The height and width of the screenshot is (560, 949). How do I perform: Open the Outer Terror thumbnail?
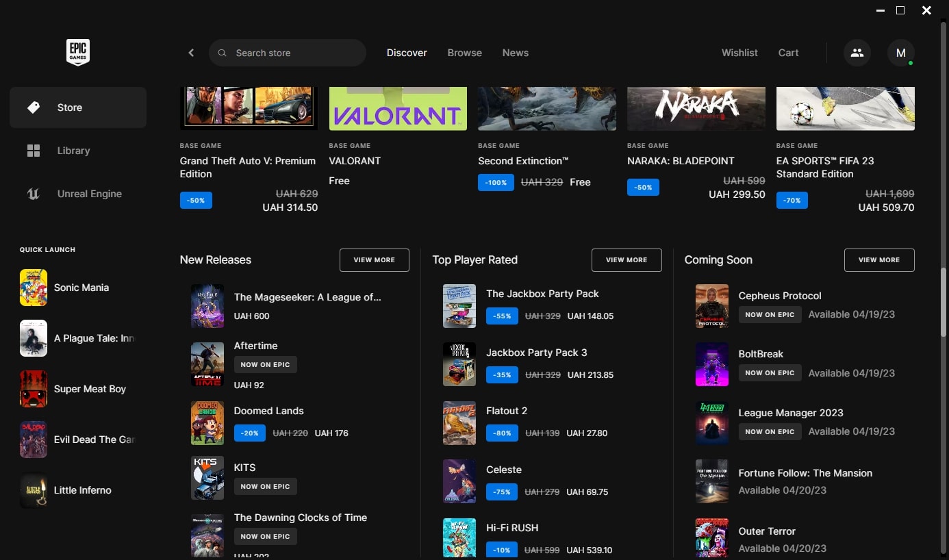(x=712, y=538)
